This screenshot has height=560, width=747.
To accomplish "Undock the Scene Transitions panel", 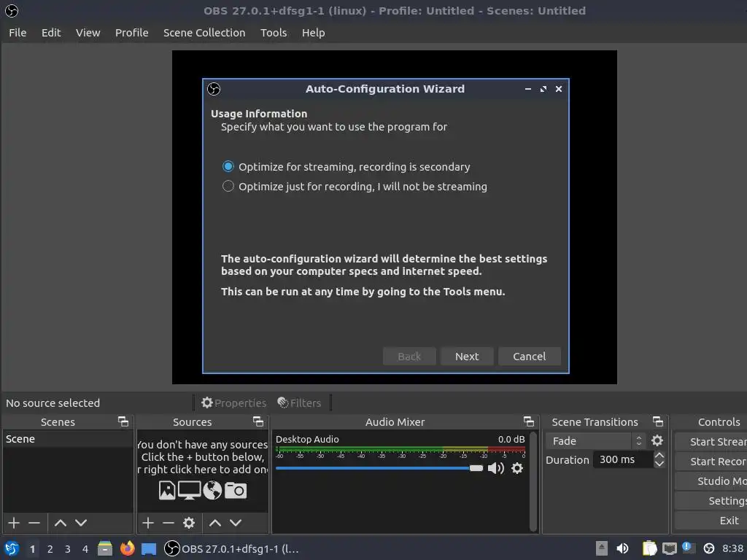I will tap(658, 421).
